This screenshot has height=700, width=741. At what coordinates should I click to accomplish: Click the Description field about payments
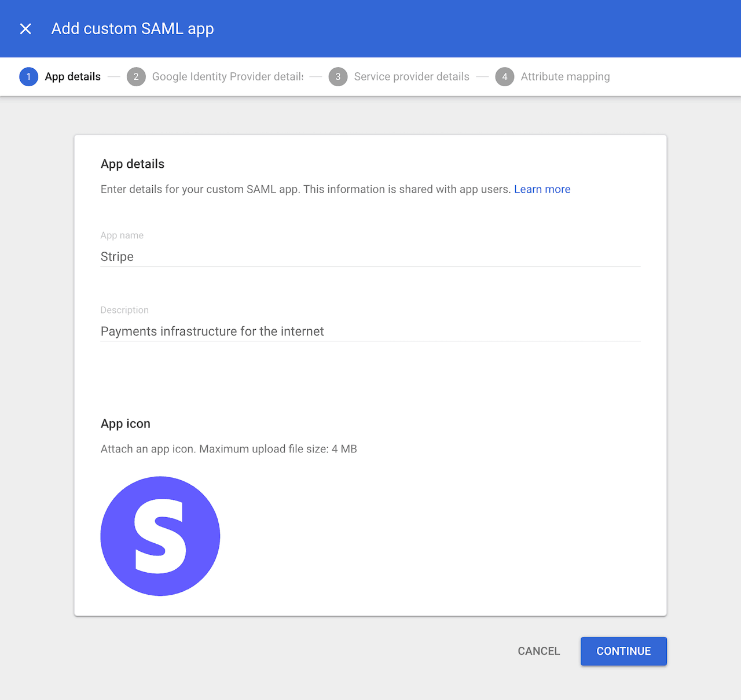pos(370,331)
